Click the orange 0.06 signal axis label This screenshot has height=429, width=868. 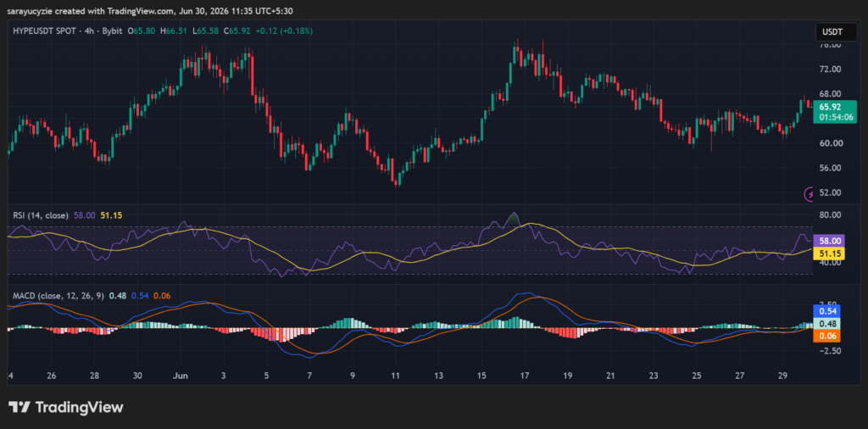(x=827, y=336)
